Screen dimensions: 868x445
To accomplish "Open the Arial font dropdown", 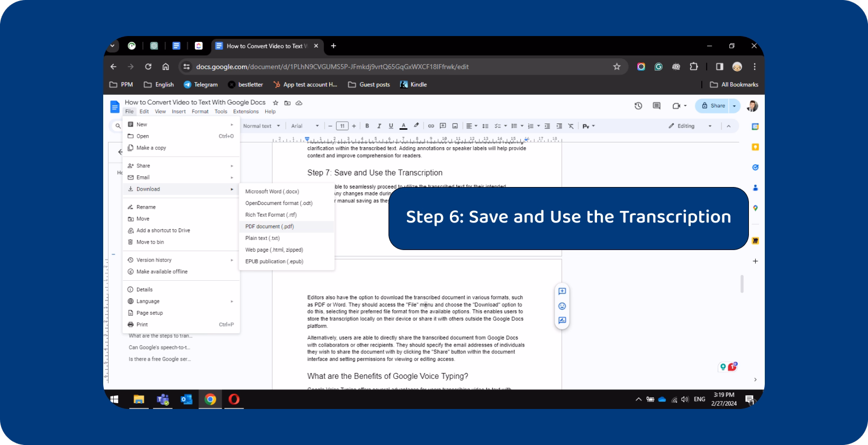I will coord(305,126).
